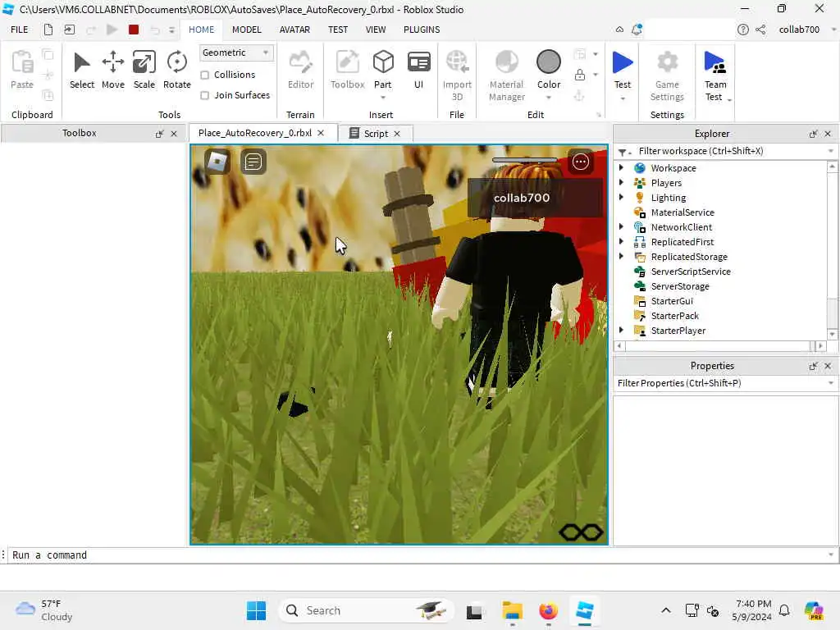
Task: Open the notifications bell in Studio
Action: pos(637,30)
